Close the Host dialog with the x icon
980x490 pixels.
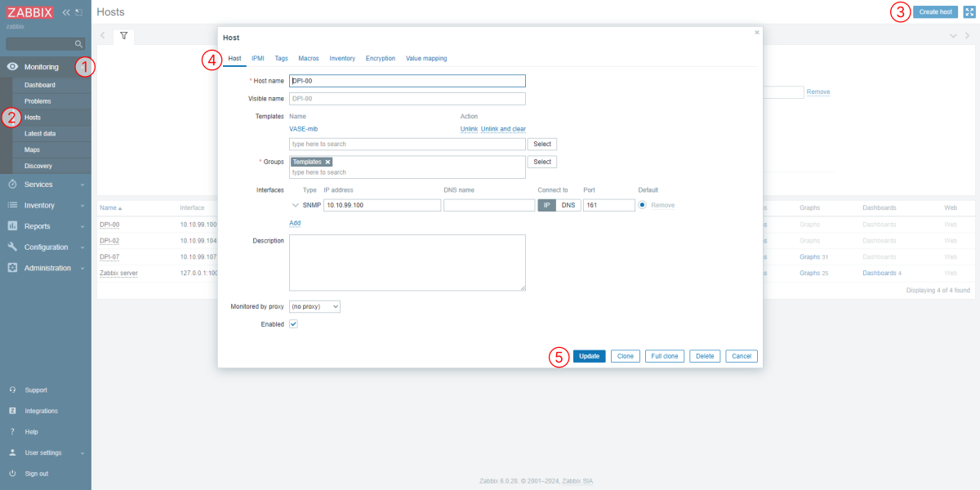coord(756,33)
